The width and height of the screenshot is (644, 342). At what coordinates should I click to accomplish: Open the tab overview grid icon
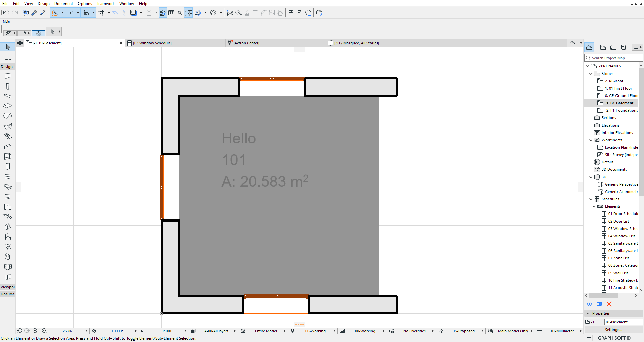pos(20,43)
